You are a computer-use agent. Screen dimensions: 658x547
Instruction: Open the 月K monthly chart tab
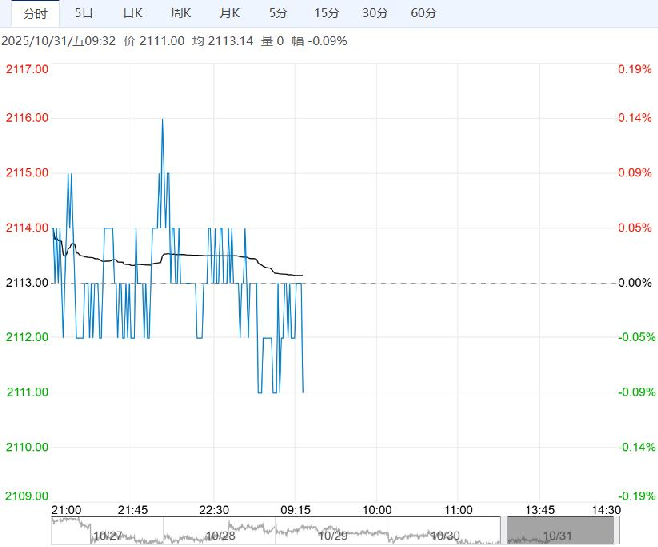(x=229, y=13)
